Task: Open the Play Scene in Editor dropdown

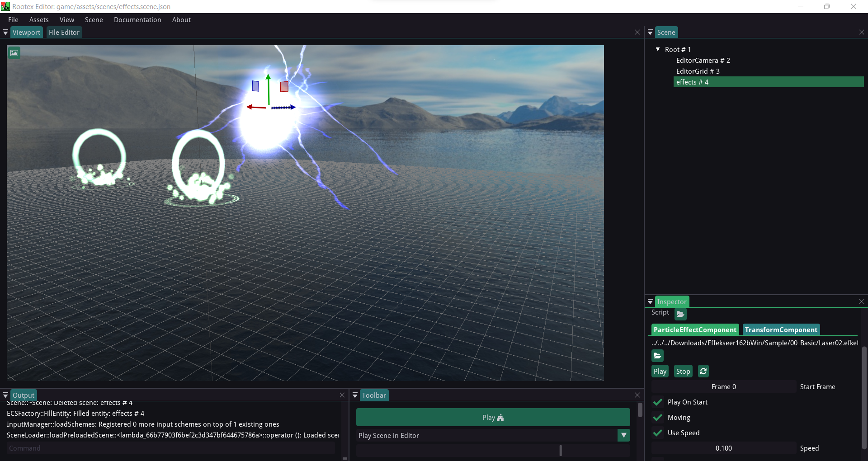Action: click(624, 435)
